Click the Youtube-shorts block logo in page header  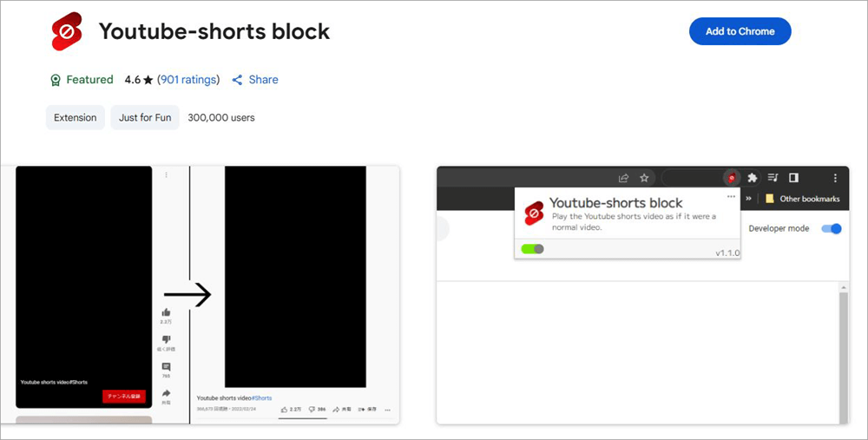click(67, 31)
